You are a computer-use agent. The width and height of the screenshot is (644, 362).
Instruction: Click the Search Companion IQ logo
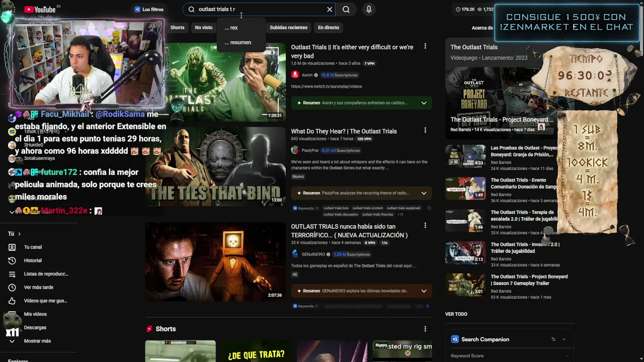(455, 339)
